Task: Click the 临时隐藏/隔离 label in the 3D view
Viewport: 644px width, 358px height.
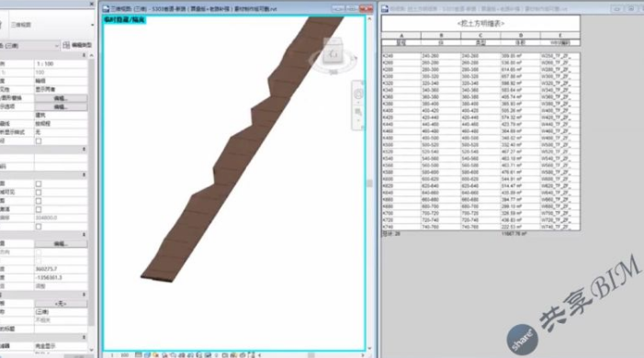Action: pyautogui.click(x=124, y=19)
